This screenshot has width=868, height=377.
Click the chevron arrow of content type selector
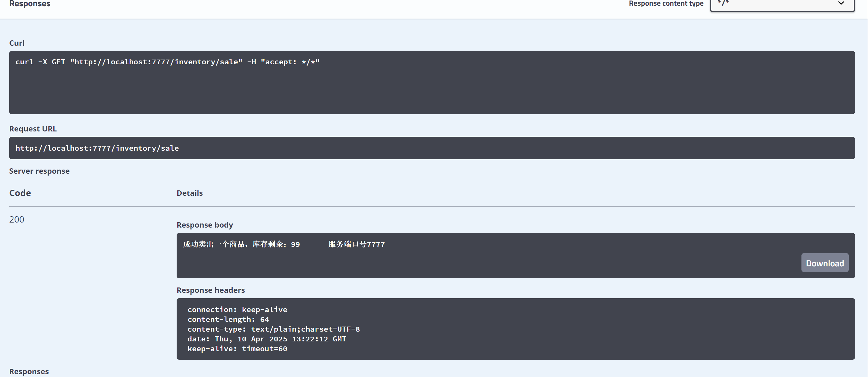click(841, 3)
